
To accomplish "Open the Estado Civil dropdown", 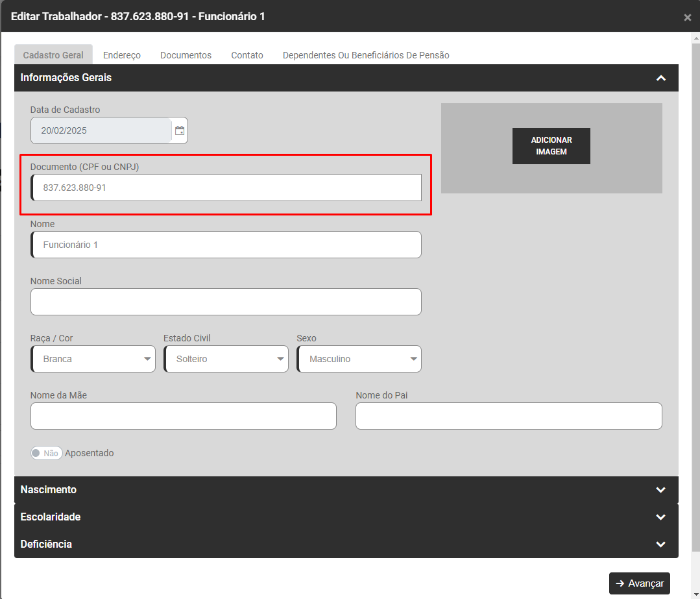I will 226,359.
